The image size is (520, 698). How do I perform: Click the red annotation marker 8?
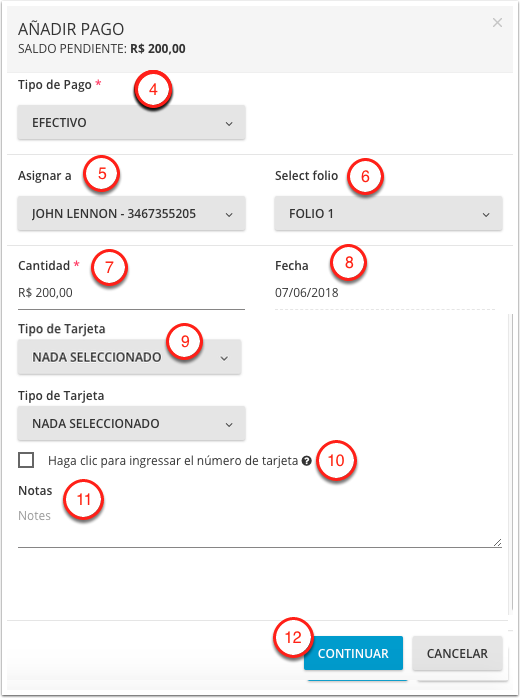(349, 262)
